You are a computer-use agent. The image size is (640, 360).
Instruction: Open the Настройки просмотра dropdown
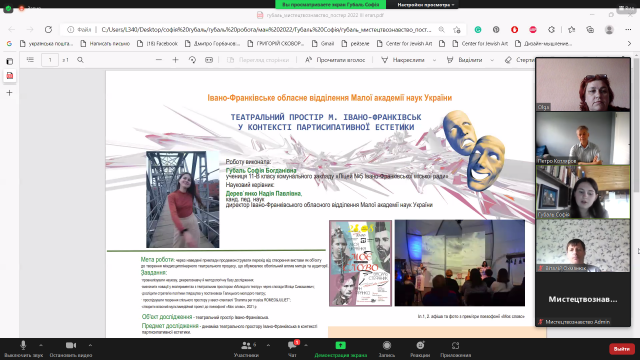(426, 4)
